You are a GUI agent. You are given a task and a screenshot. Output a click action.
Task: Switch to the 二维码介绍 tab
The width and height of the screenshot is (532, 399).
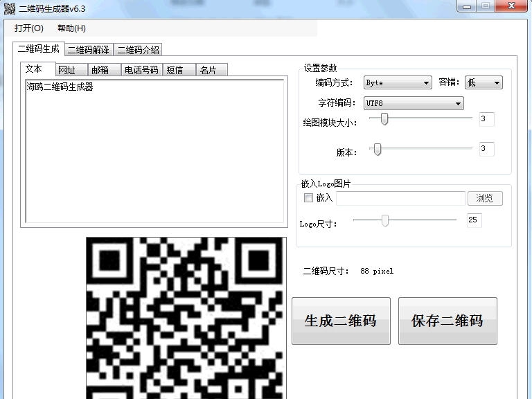coord(138,50)
